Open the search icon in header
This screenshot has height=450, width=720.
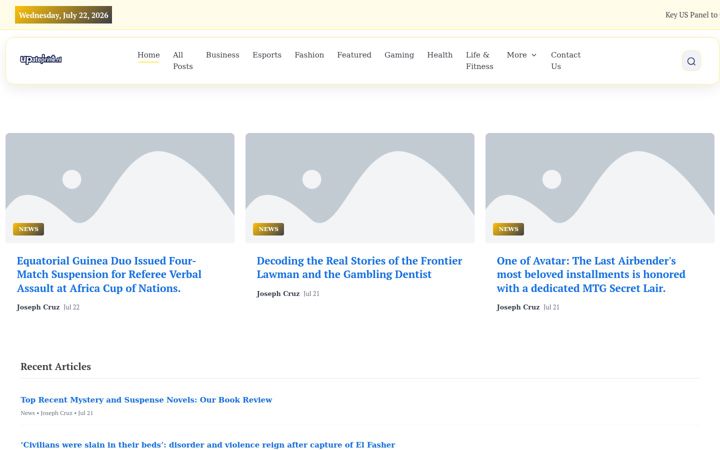691,61
